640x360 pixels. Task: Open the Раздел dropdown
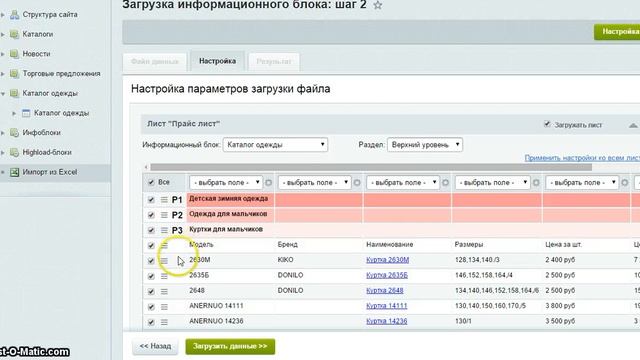(x=425, y=145)
